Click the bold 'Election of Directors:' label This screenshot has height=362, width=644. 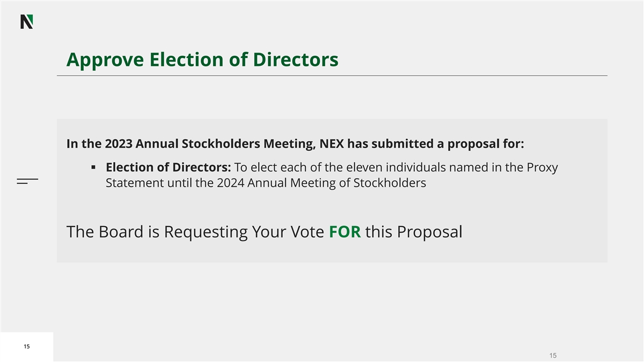169,168
